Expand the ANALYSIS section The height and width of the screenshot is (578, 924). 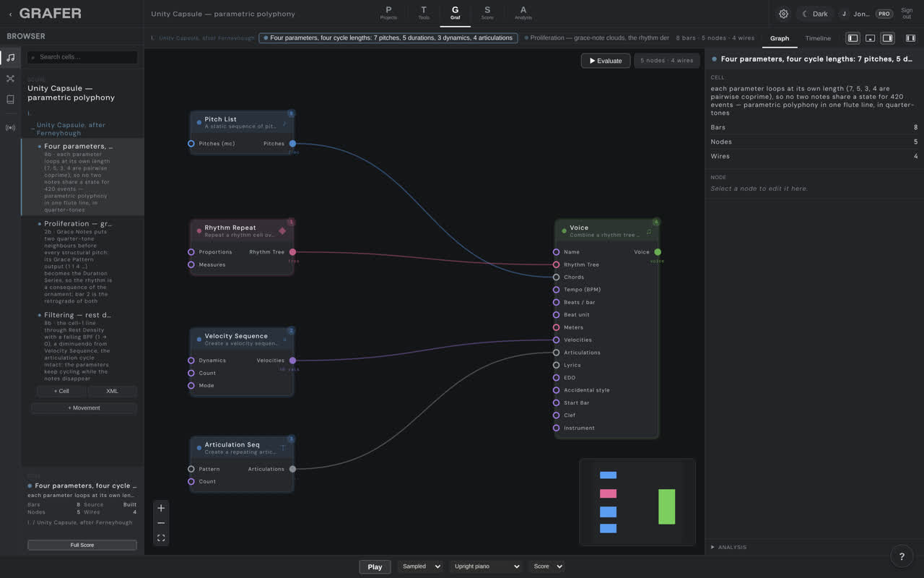pyautogui.click(x=729, y=547)
